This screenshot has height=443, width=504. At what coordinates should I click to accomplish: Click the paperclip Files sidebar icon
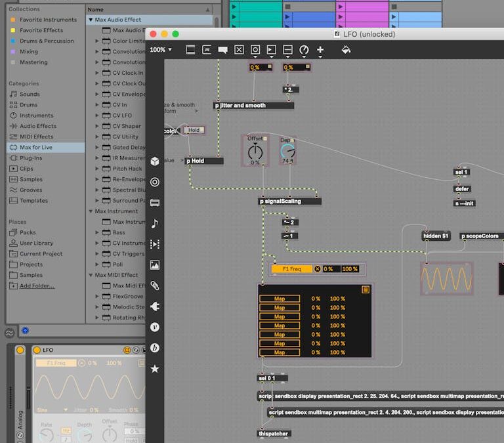click(155, 285)
